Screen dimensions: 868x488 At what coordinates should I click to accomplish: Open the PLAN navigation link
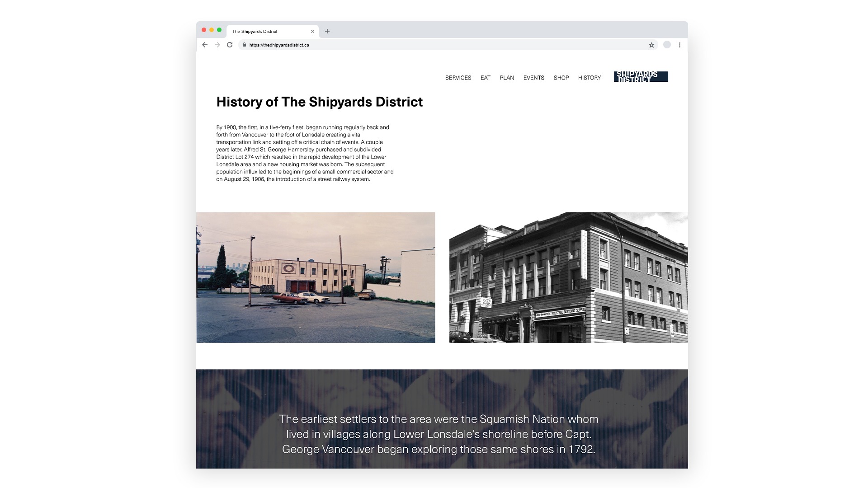coord(507,78)
